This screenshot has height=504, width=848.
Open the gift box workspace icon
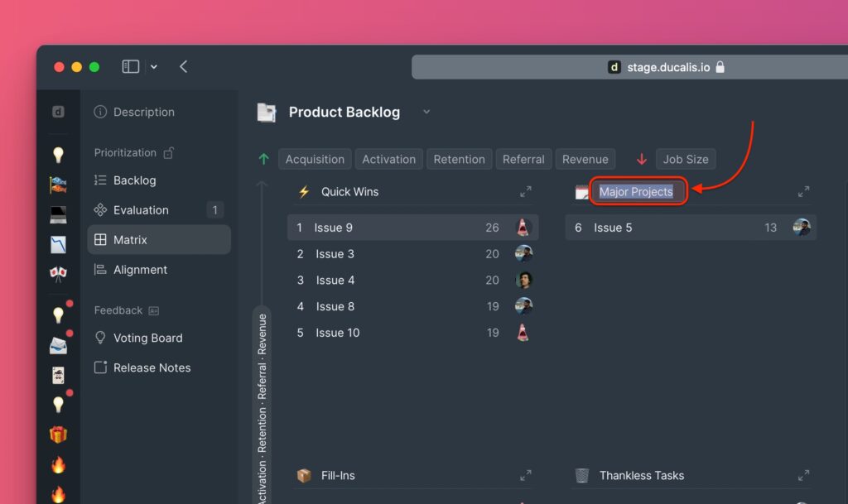click(x=58, y=434)
